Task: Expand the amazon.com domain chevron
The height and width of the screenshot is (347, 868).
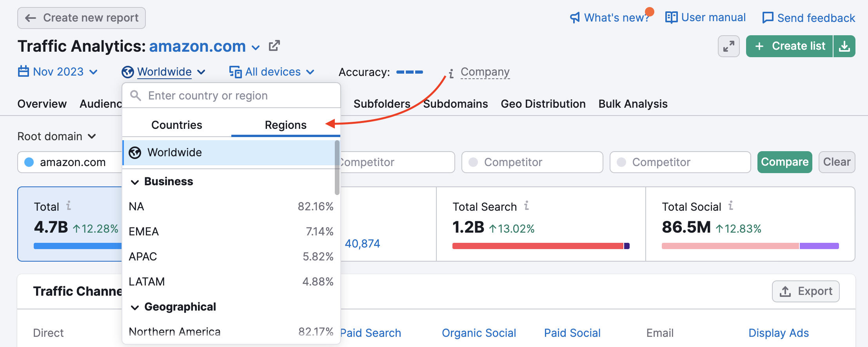Action: [256, 48]
